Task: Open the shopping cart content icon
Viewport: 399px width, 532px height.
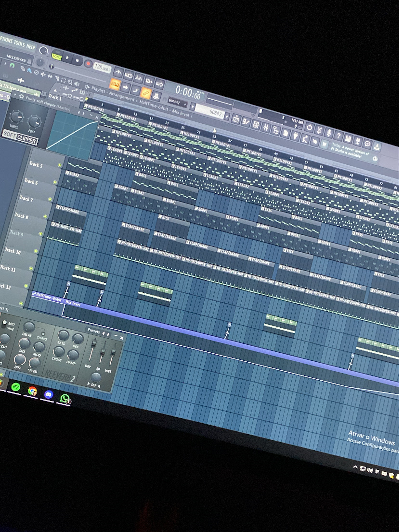Action: 324,144
